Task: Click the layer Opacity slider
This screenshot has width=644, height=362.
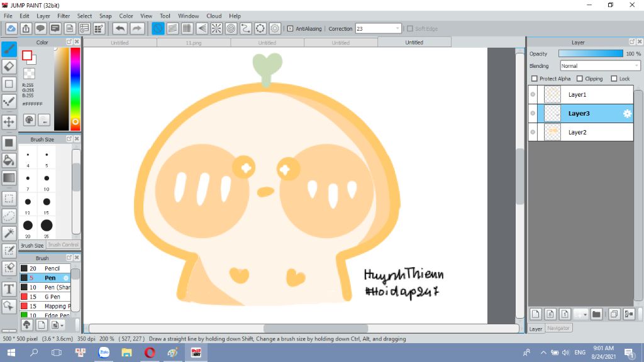Action: pyautogui.click(x=591, y=54)
